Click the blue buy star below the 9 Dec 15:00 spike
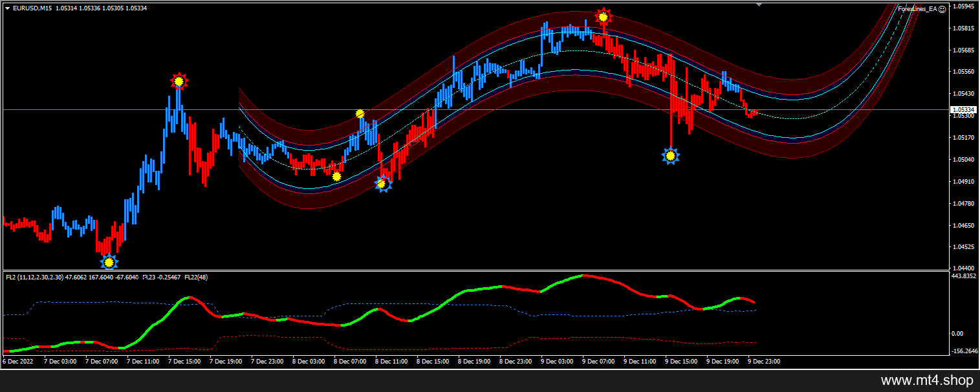This screenshot has width=980, height=392. [x=671, y=155]
